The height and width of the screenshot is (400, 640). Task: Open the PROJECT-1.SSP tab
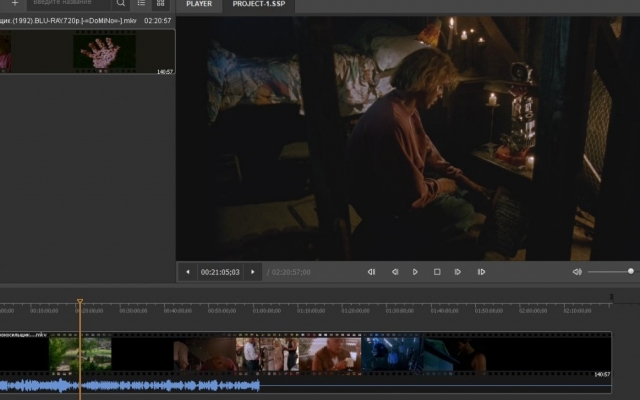(x=259, y=4)
